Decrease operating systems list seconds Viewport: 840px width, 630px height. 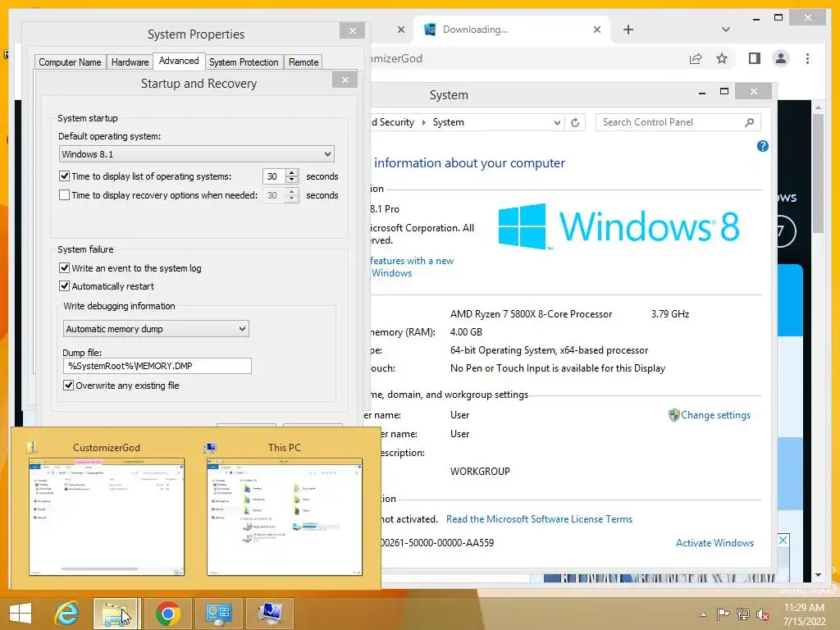(291, 180)
